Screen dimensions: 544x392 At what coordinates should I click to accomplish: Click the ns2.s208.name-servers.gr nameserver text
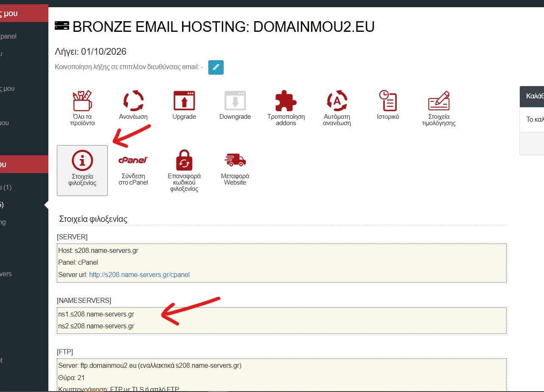[96, 326]
